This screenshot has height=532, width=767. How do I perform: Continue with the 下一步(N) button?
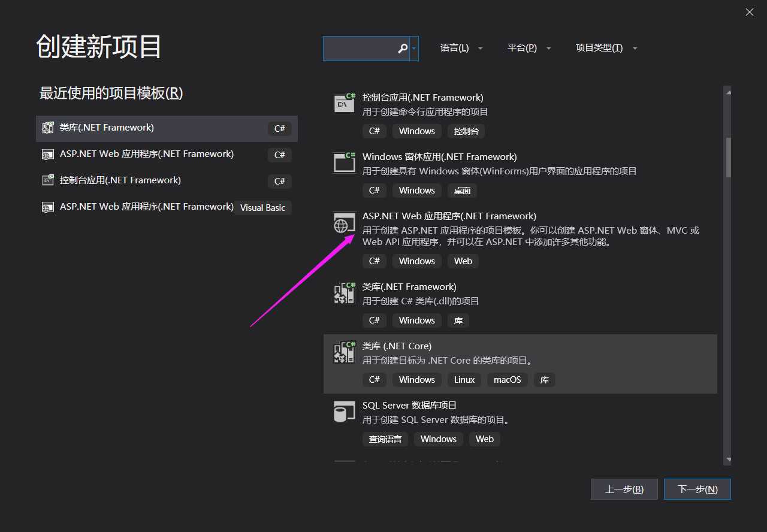click(x=697, y=489)
